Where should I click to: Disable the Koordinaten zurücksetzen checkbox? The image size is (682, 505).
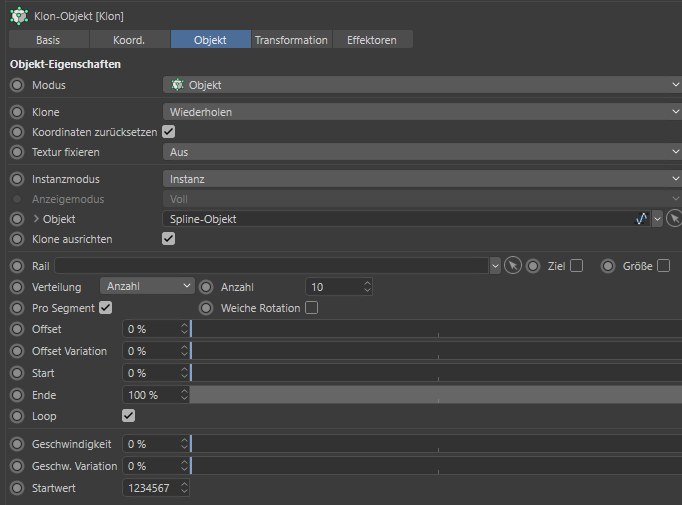pos(168,131)
